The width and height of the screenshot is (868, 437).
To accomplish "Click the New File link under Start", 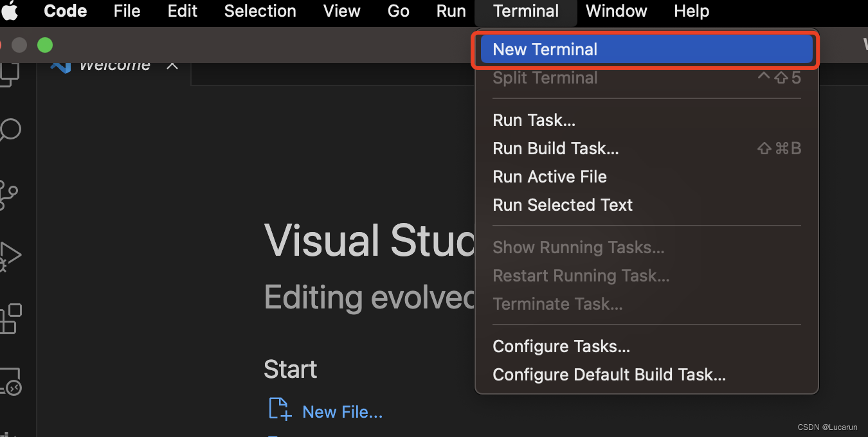I will (x=342, y=411).
